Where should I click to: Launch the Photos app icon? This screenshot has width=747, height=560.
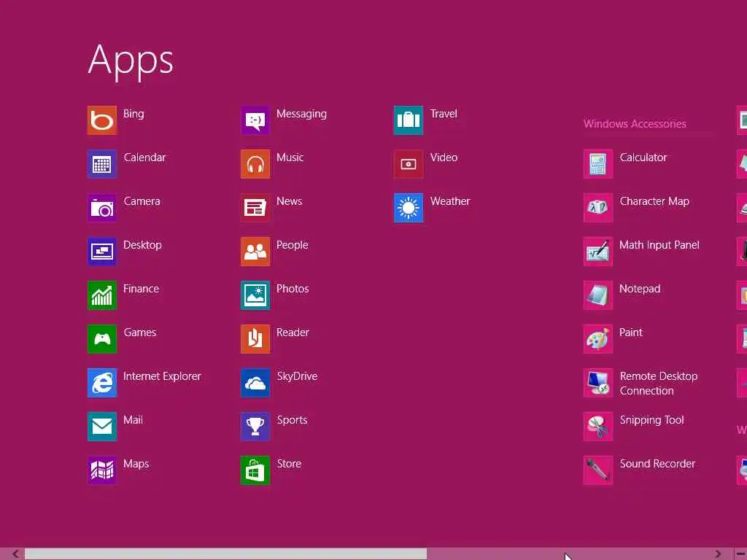click(x=255, y=295)
